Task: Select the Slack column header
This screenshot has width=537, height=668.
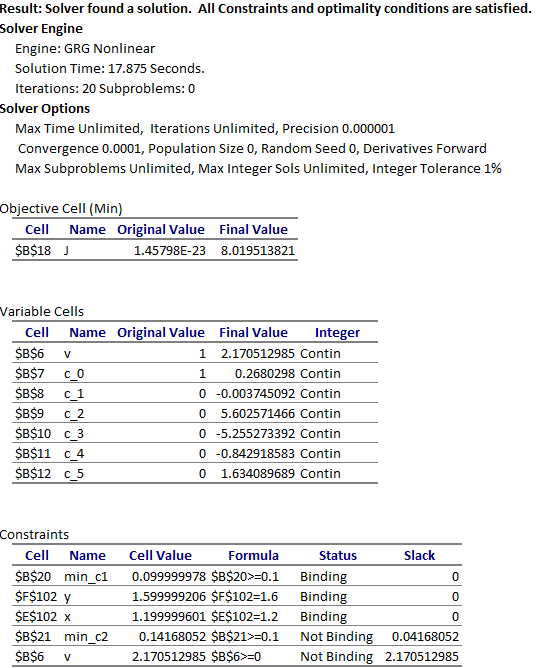Action: pos(419,555)
